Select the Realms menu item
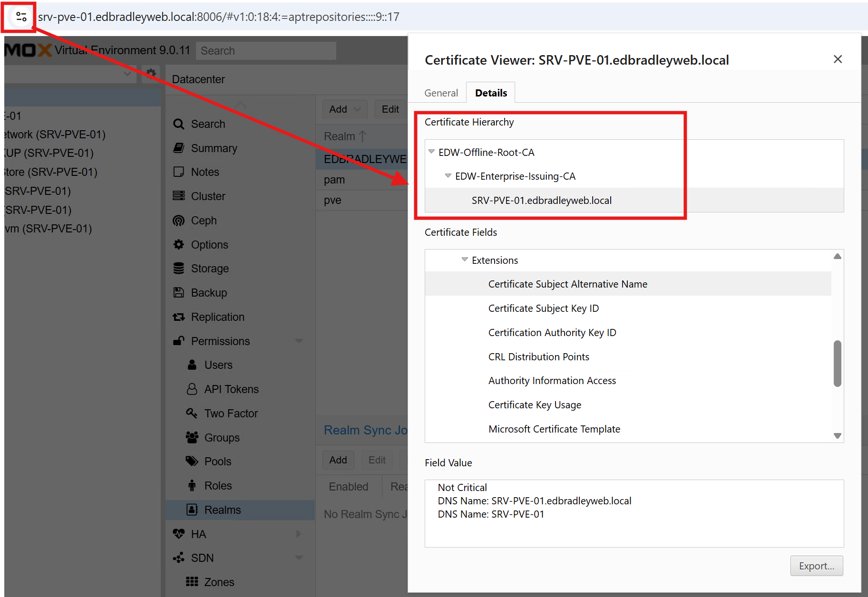 (222, 510)
